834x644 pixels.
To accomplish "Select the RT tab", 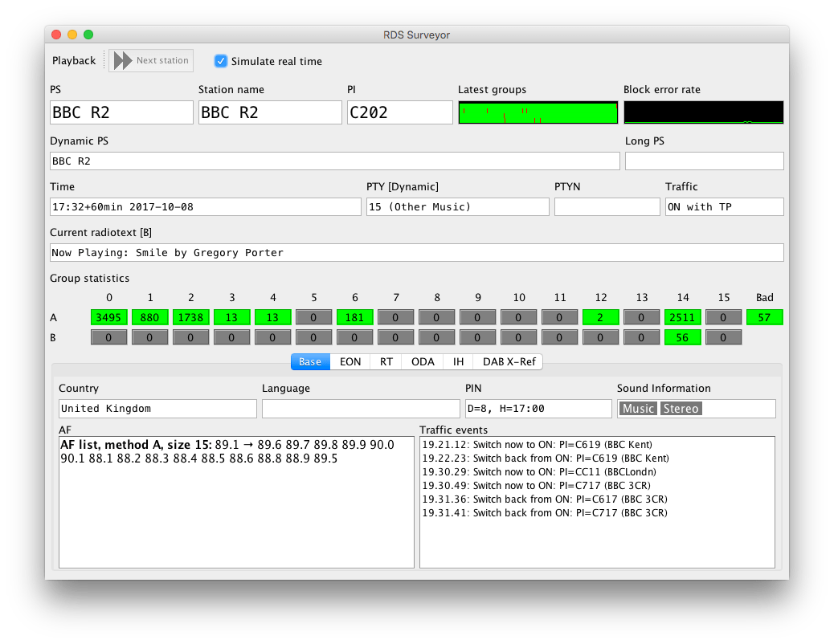I will pyautogui.click(x=385, y=361).
